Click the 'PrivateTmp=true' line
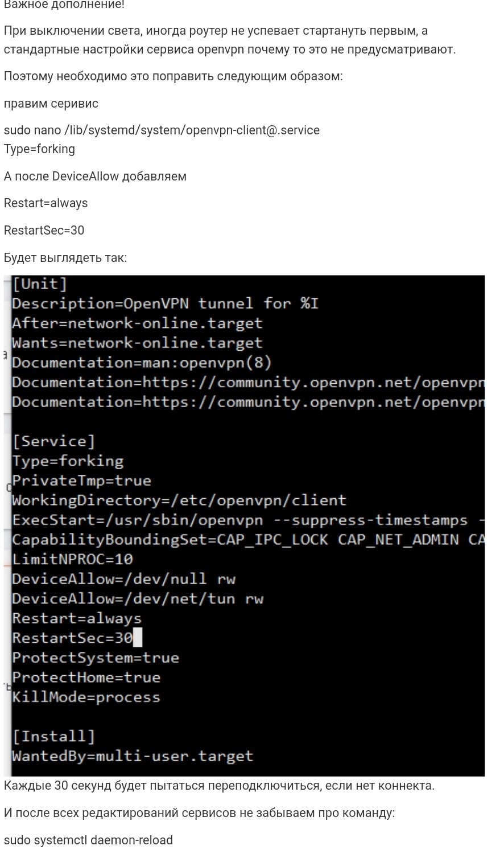 tap(82, 481)
